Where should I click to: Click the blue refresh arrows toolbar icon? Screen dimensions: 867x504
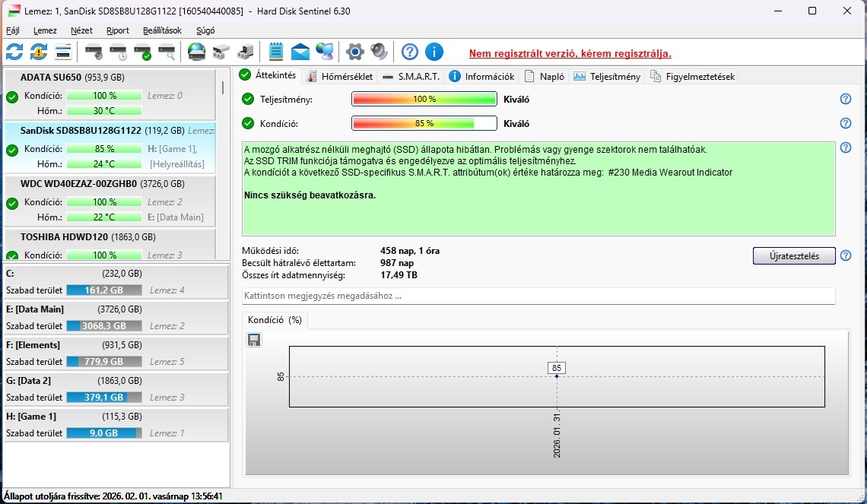(14, 52)
